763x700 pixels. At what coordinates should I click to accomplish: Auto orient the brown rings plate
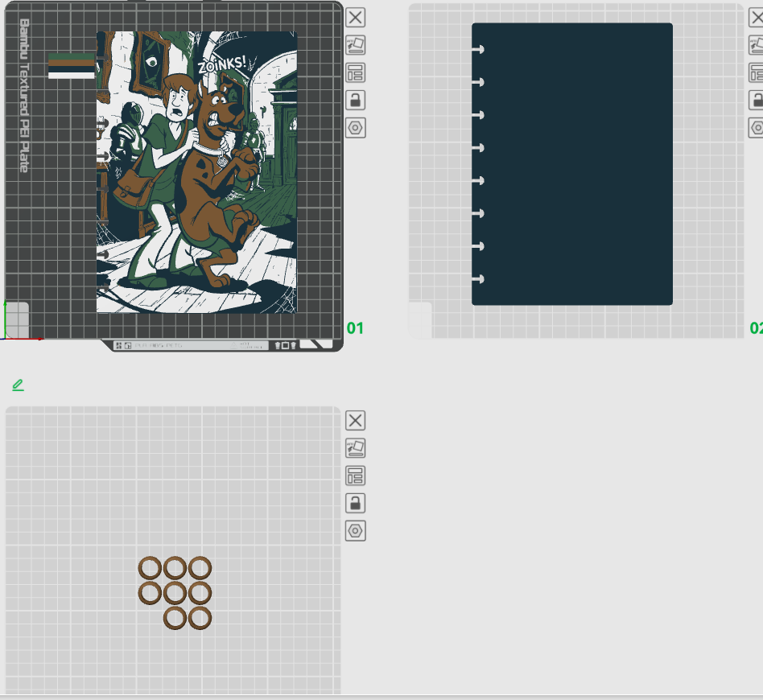tap(355, 448)
